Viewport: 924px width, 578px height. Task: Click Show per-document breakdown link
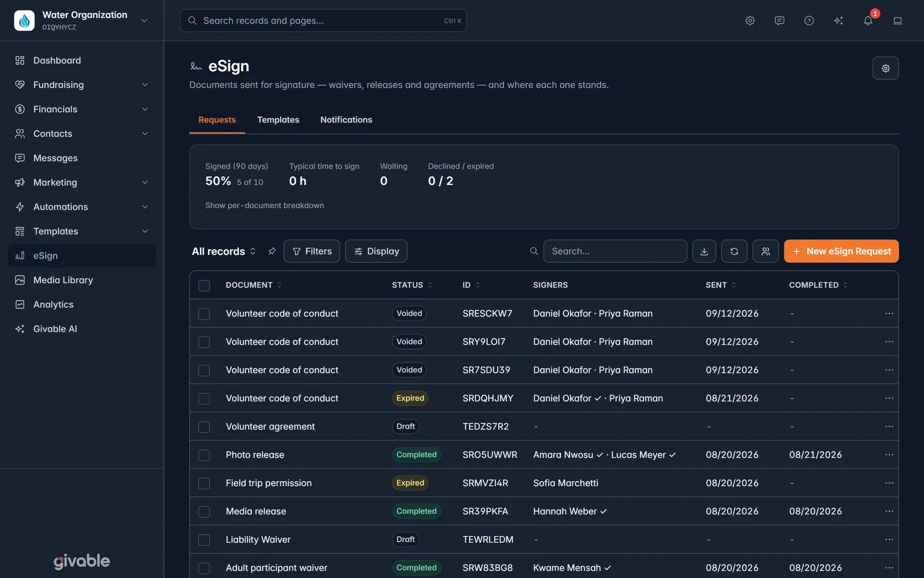[x=265, y=206]
